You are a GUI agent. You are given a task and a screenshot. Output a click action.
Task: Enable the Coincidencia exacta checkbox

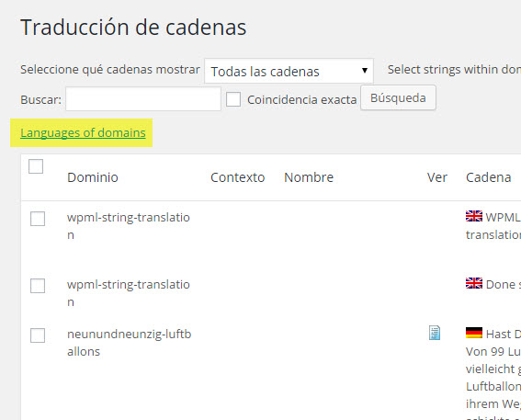(x=233, y=99)
